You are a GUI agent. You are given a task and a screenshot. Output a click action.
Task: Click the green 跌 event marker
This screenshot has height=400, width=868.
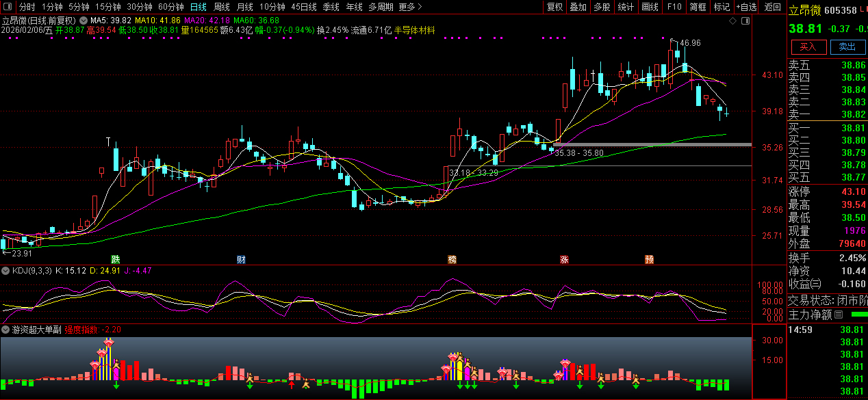click(116, 259)
